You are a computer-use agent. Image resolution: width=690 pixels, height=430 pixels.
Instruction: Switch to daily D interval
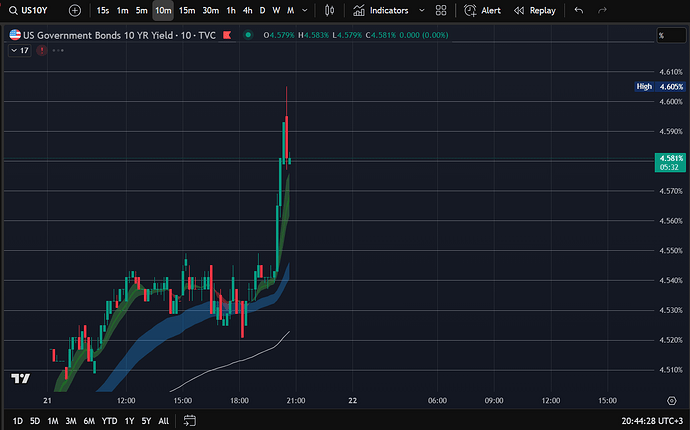coord(262,10)
